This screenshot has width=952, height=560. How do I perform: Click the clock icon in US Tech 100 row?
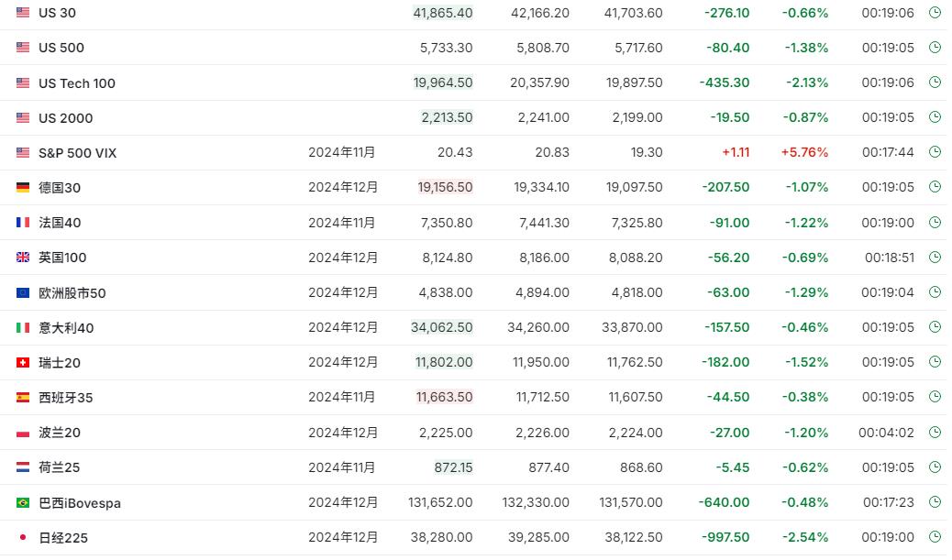pos(935,82)
